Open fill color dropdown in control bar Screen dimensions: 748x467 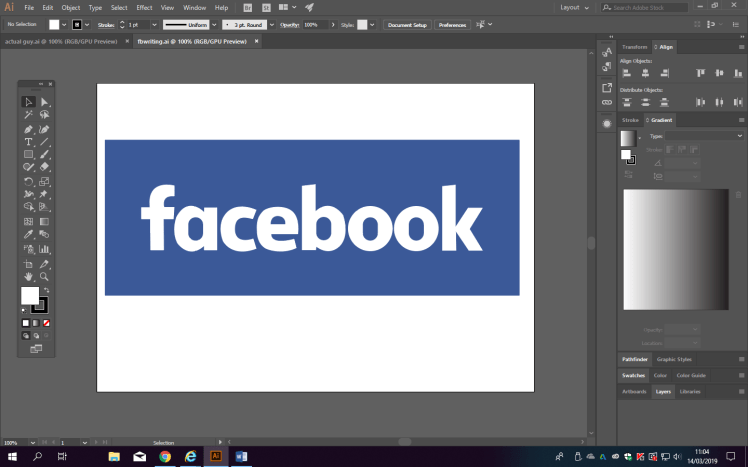point(64,25)
